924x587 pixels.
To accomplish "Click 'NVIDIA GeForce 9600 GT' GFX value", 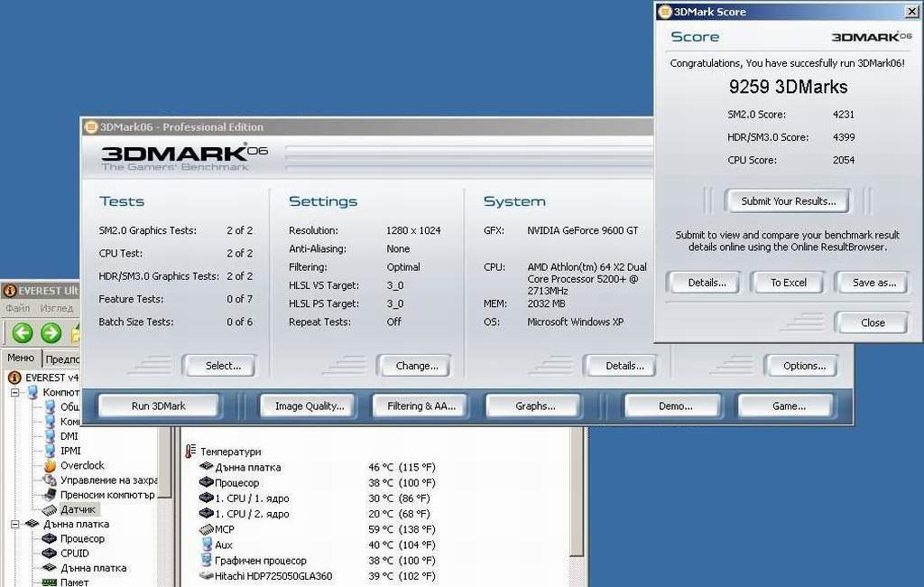I will click(582, 230).
